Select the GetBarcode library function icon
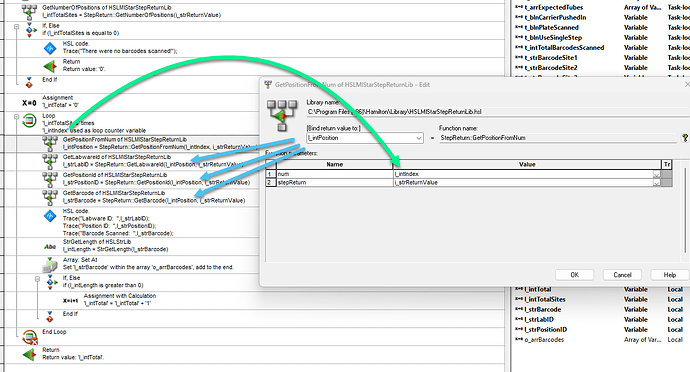Viewport: 690px width, 372px height. [x=50, y=197]
